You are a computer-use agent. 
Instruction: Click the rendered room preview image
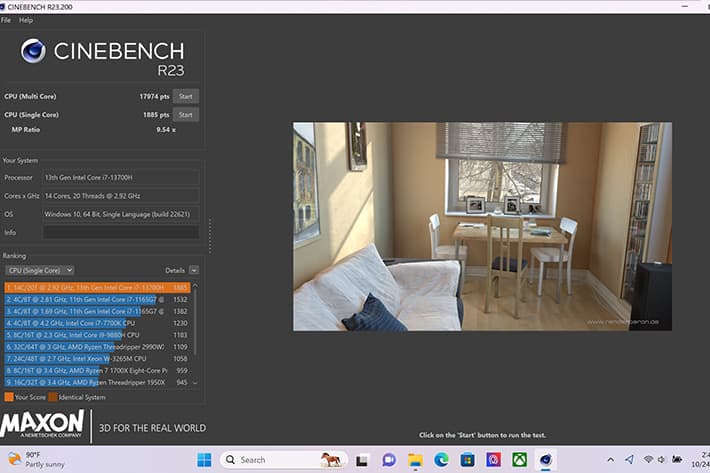click(482, 226)
